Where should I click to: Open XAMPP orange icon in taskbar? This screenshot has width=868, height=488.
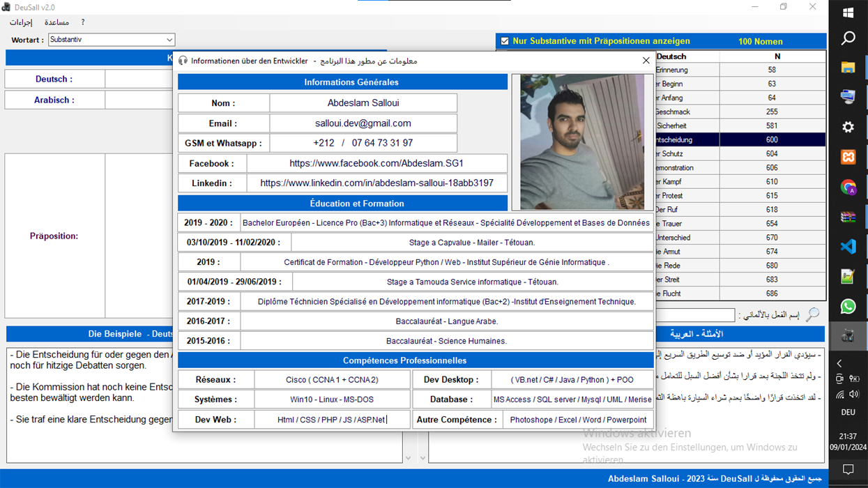coord(848,157)
